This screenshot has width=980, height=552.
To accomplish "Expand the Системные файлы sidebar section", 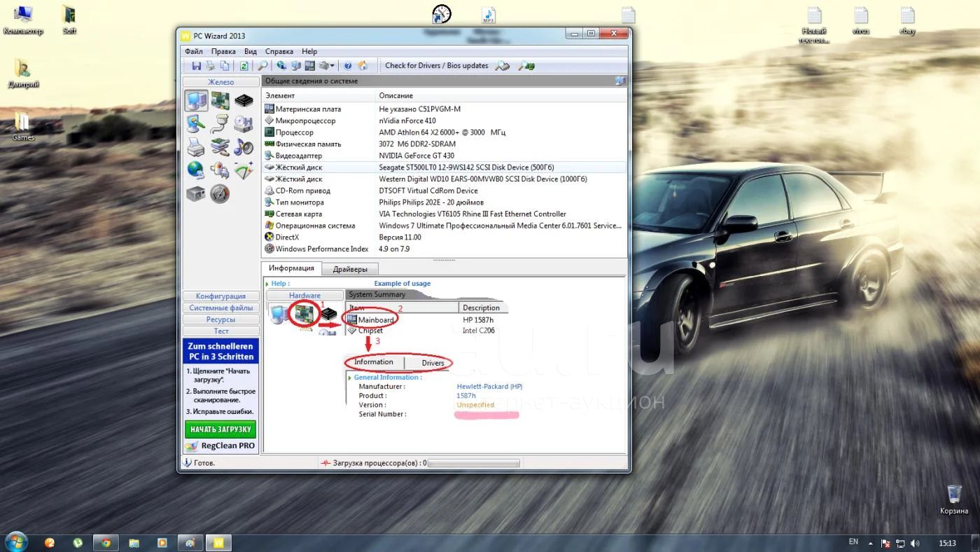I will click(220, 308).
